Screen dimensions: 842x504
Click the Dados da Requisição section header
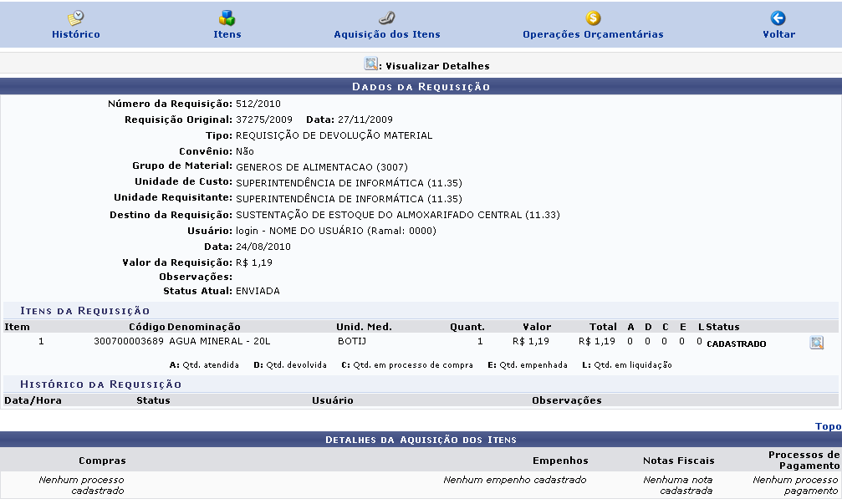tap(421, 86)
